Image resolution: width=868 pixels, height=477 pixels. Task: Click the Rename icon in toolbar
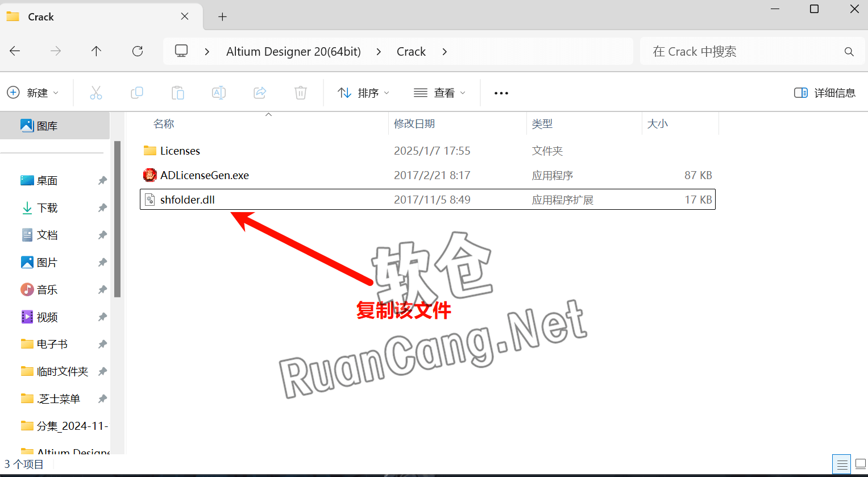[219, 93]
